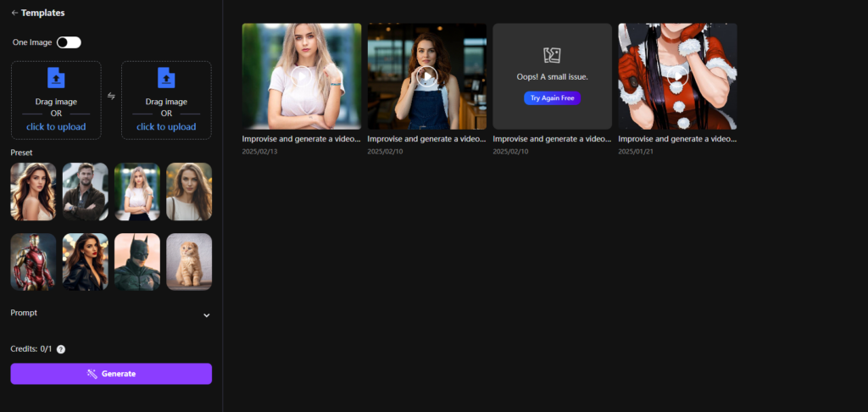Click the Try Again Free button
The height and width of the screenshot is (412, 868).
click(553, 98)
